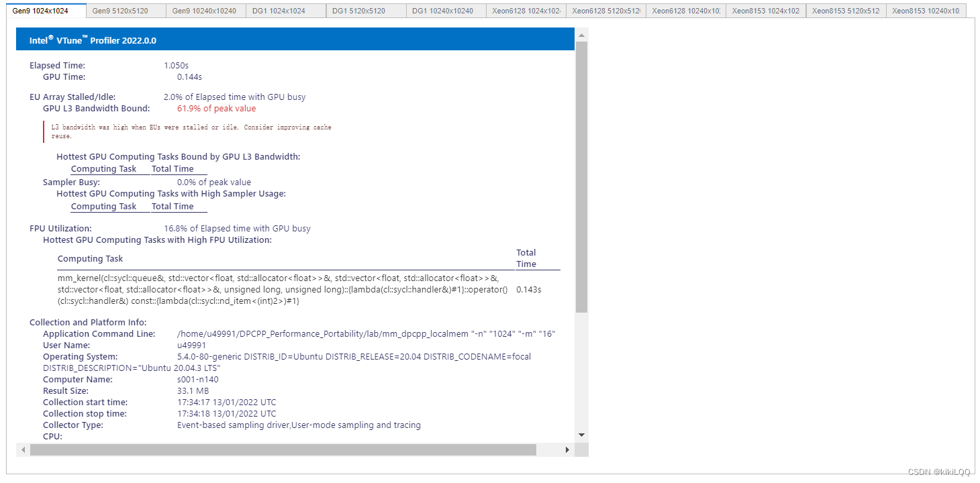This screenshot has width=980, height=483.
Task: Click the vertical scrollbar down arrow
Action: point(581,435)
